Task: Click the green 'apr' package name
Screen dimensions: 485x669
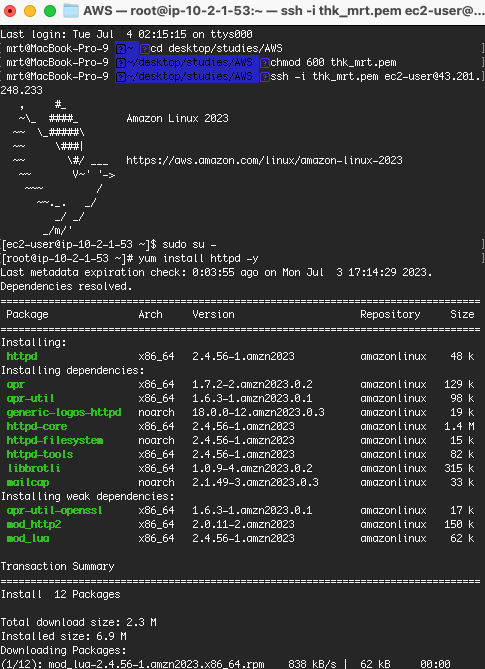Action: 16,384
